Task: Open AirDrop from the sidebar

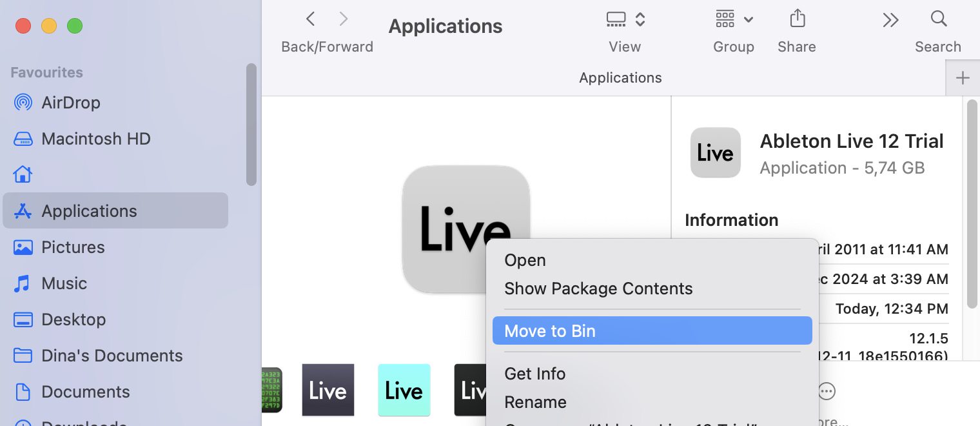Action: pos(70,103)
